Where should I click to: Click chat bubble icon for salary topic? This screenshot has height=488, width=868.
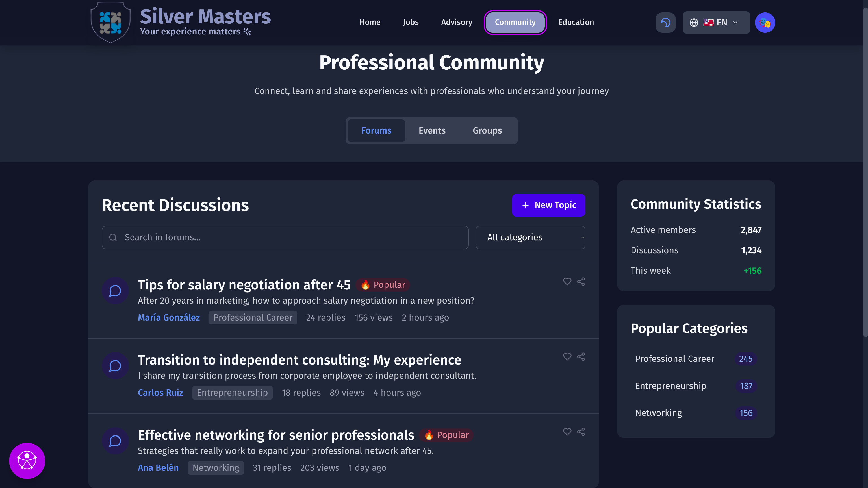[115, 291]
